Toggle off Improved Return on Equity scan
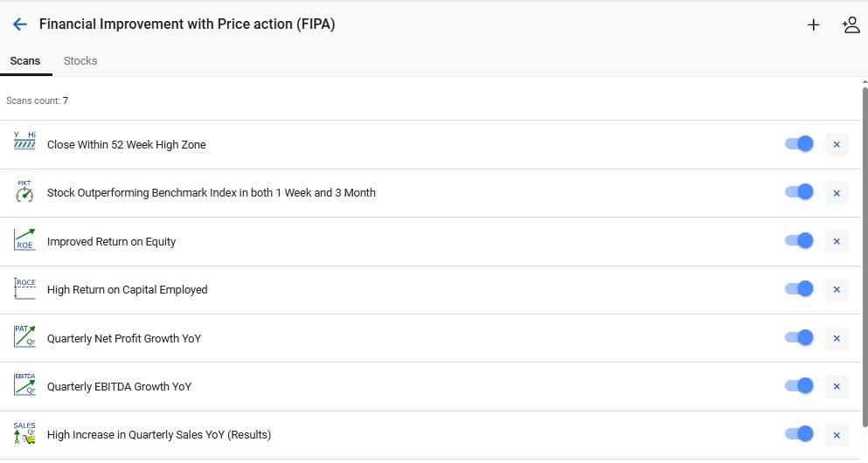Image resolution: width=868 pixels, height=463 pixels. click(x=799, y=241)
